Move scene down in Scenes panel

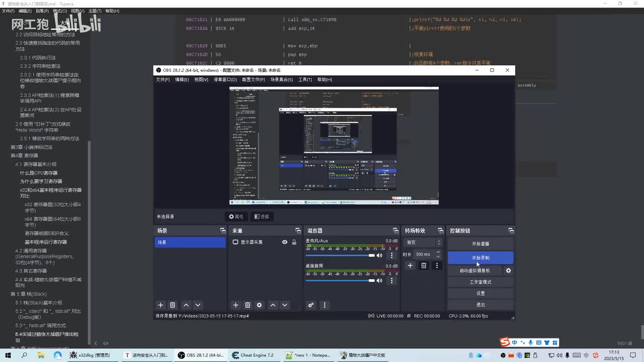point(198,305)
